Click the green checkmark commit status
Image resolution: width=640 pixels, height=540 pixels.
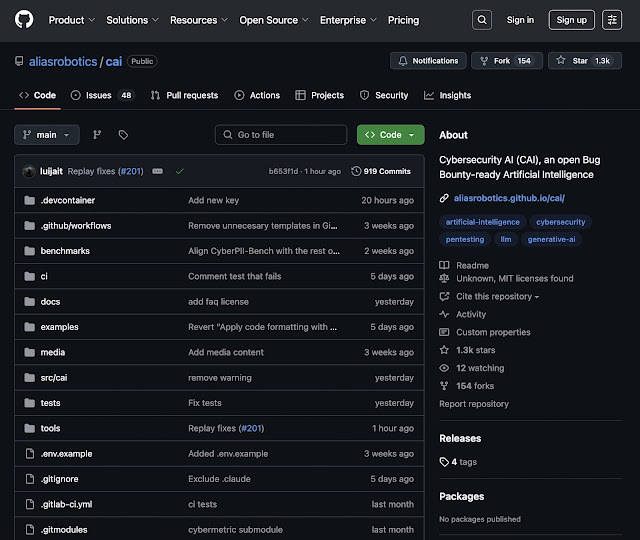tap(180, 171)
